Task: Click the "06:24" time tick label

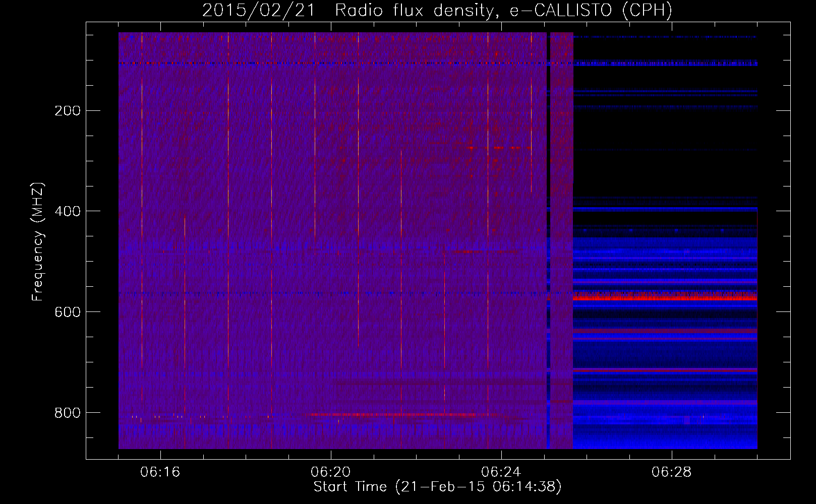Action: [501, 472]
